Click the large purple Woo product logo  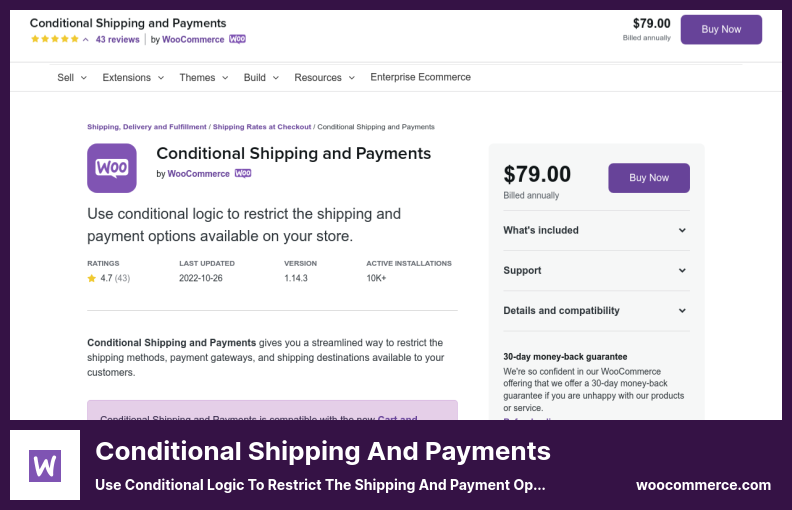coord(112,168)
